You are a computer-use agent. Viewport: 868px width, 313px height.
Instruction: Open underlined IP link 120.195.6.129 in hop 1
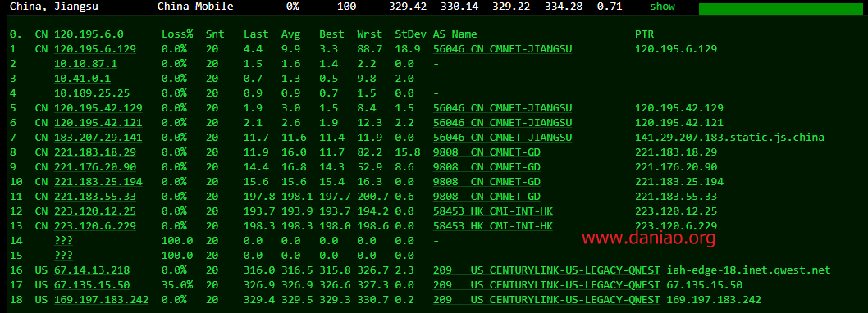coord(95,48)
